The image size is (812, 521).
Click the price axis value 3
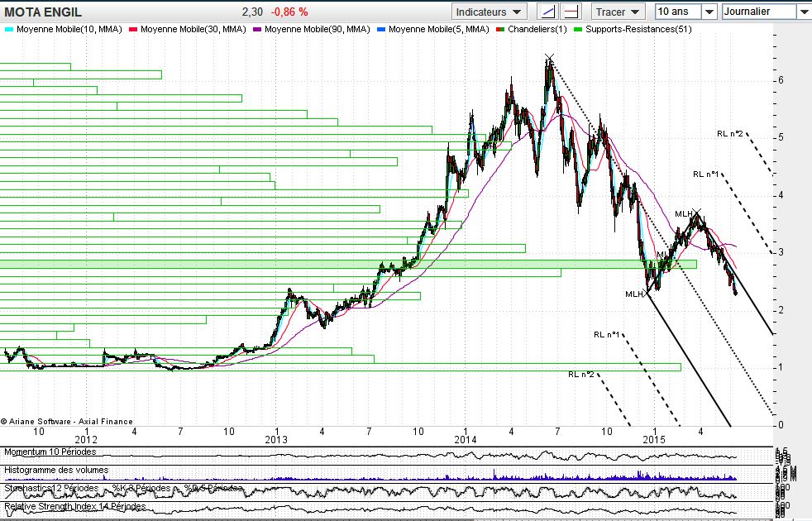click(781, 253)
